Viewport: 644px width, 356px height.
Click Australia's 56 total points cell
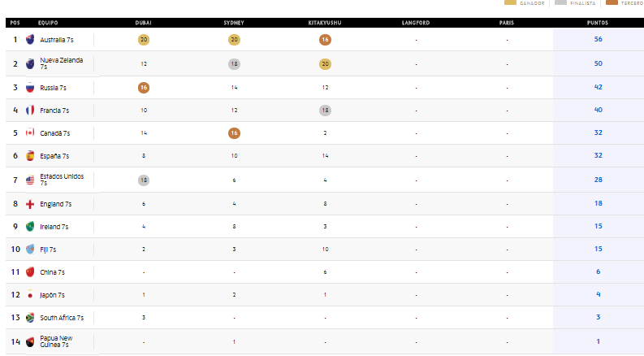click(x=598, y=40)
